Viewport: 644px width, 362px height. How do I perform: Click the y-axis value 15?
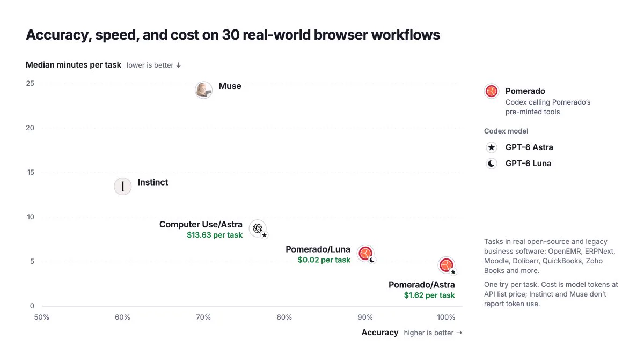(x=30, y=172)
